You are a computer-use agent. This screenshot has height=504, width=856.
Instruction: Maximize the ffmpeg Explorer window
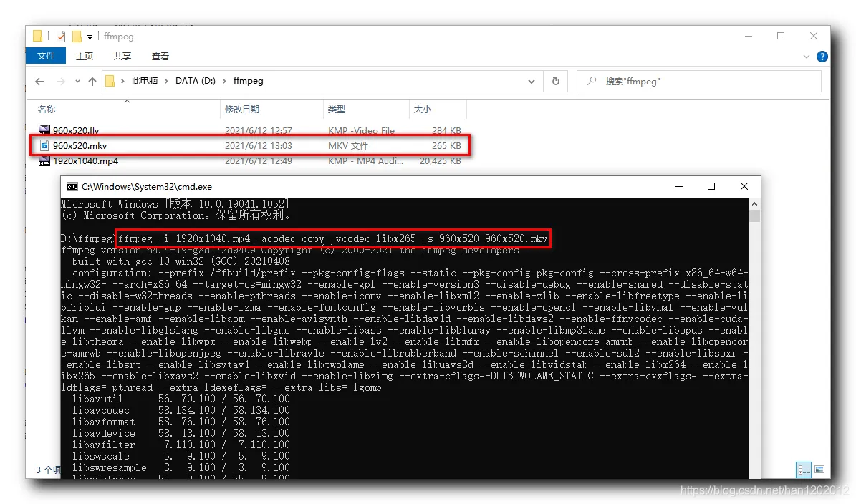pyautogui.click(x=781, y=36)
